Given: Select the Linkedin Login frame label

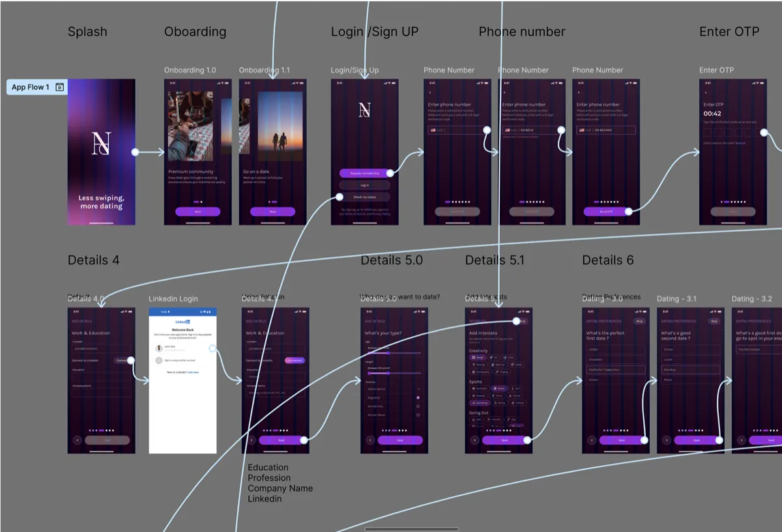Looking at the screenshot, I should (173, 299).
